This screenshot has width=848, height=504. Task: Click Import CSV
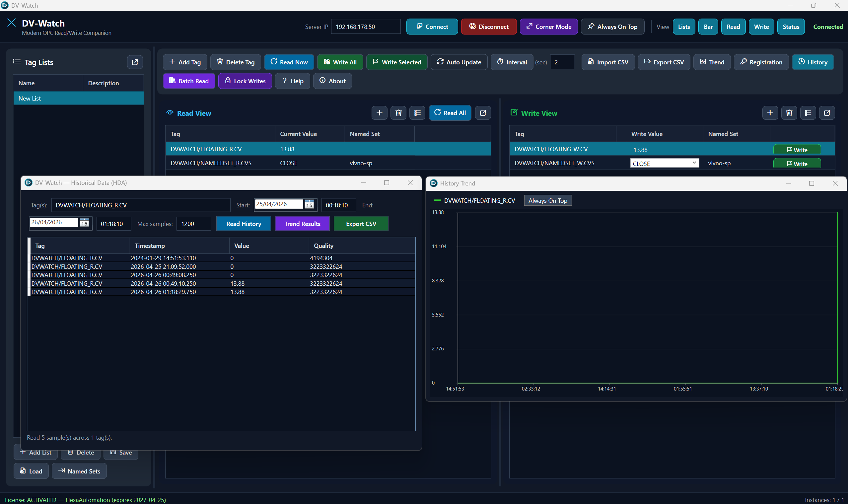pos(608,62)
